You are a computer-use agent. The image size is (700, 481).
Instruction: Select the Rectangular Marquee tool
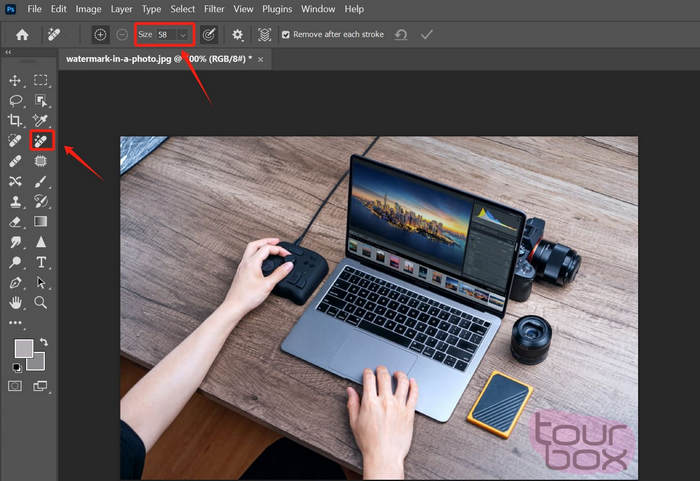(x=41, y=80)
